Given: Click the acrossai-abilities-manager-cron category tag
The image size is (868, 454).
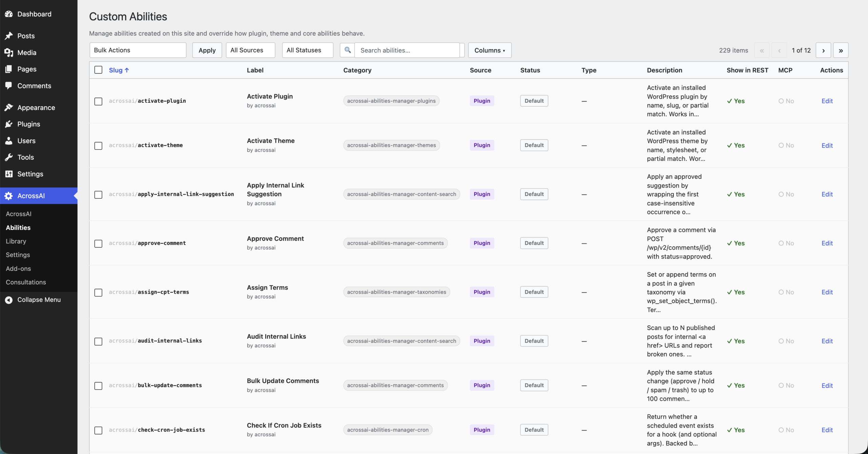Looking at the screenshot, I should coord(388,430).
